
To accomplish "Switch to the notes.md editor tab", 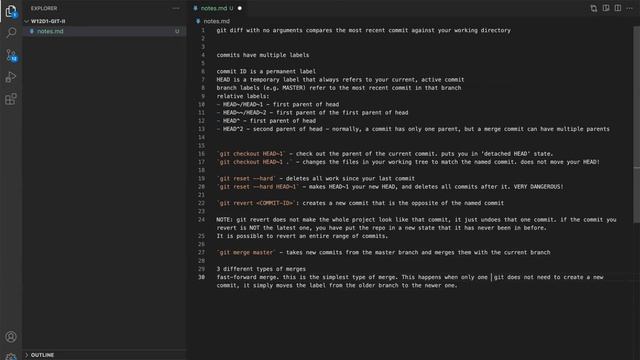I will coord(213,8).
